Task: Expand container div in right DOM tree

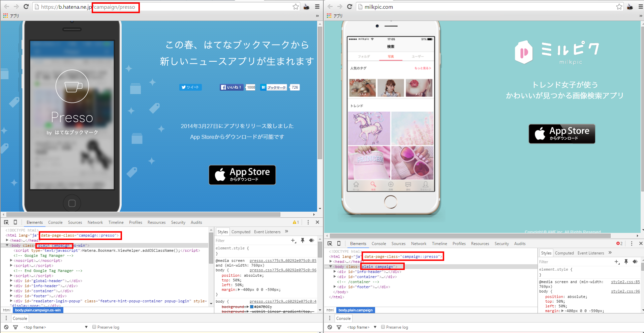Action: click(x=335, y=277)
